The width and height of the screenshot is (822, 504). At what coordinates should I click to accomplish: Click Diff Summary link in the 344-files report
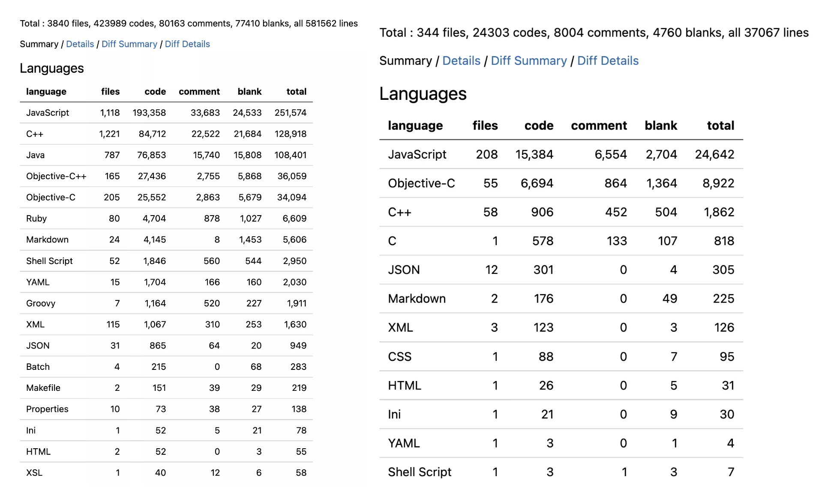click(528, 61)
